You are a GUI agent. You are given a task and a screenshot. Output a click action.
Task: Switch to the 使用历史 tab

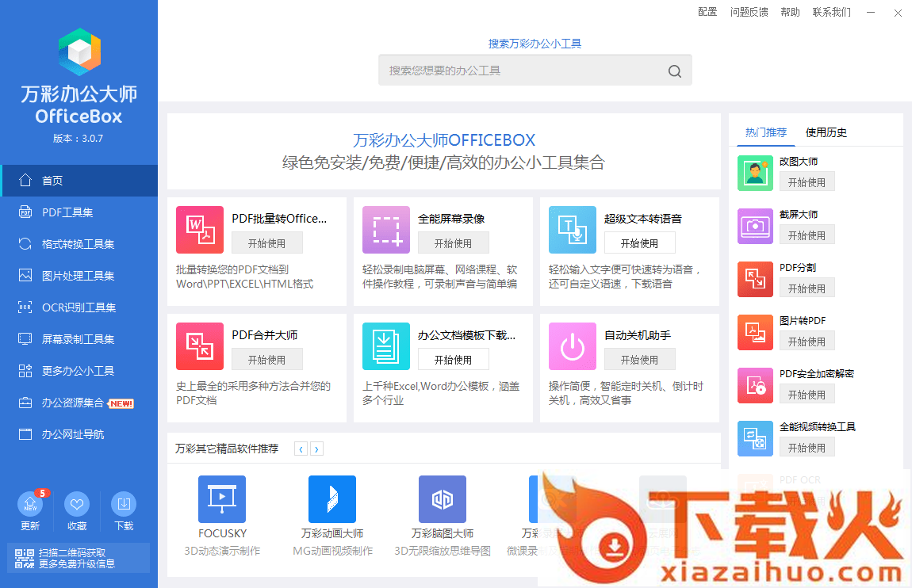(826, 132)
